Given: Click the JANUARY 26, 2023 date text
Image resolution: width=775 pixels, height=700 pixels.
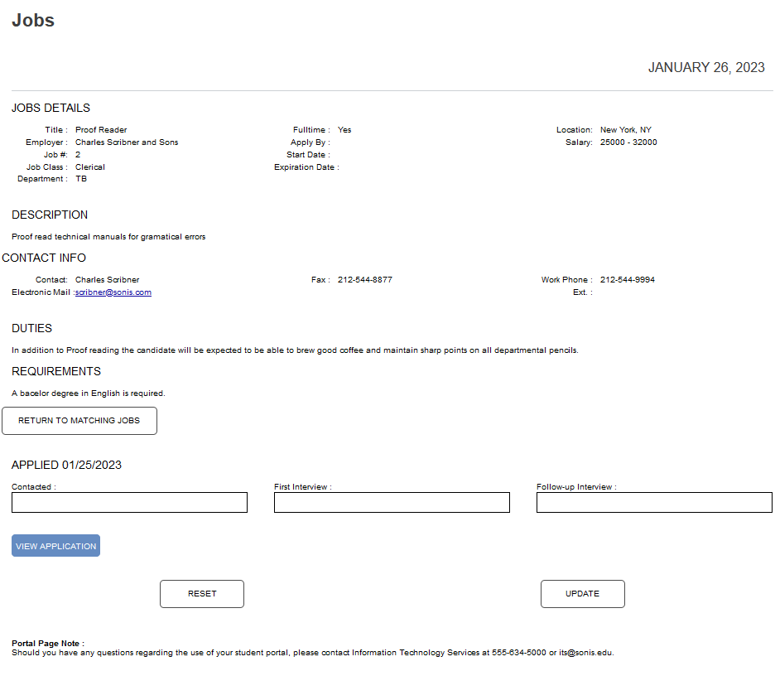Looking at the screenshot, I should 705,67.
